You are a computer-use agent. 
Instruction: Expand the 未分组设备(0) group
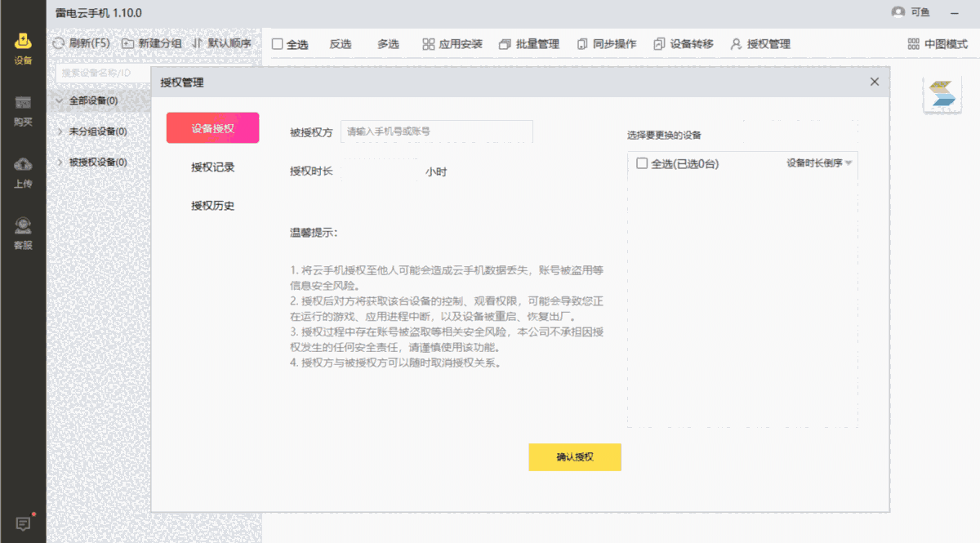click(x=60, y=131)
